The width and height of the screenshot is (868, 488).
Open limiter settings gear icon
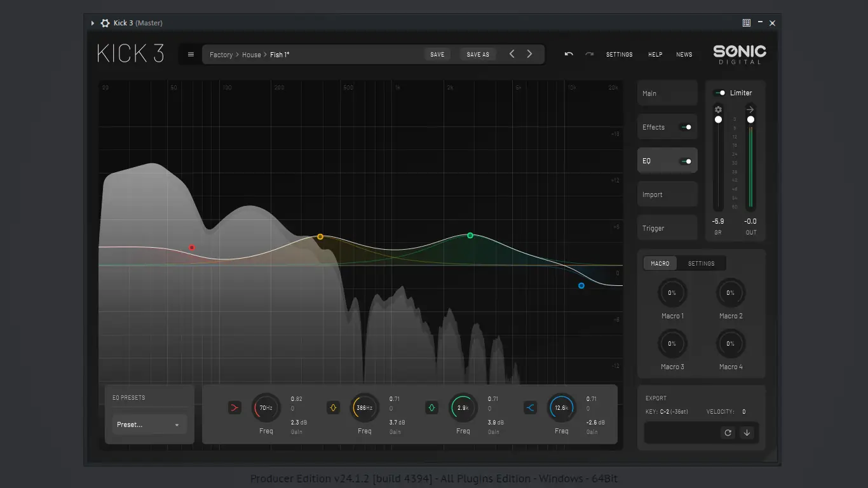pyautogui.click(x=719, y=109)
